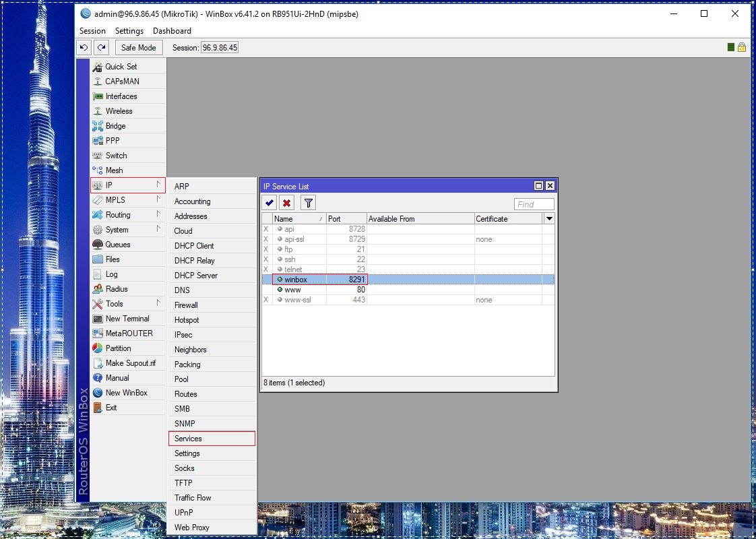Click Exit at the bottom of the sidebar

point(111,407)
